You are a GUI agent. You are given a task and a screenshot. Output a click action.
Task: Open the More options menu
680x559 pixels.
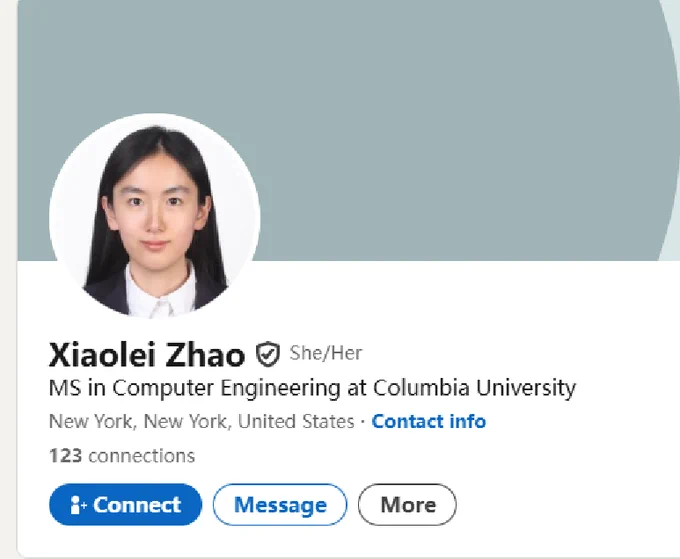[407, 504]
